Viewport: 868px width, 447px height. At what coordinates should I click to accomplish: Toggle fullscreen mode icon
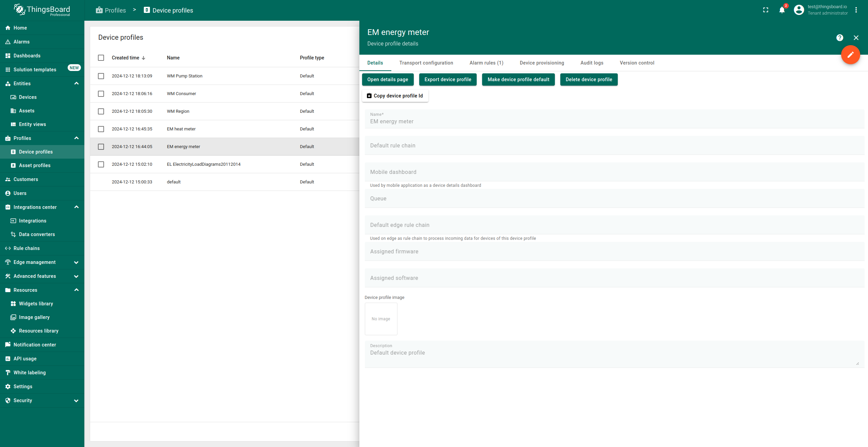tap(765, 10)
